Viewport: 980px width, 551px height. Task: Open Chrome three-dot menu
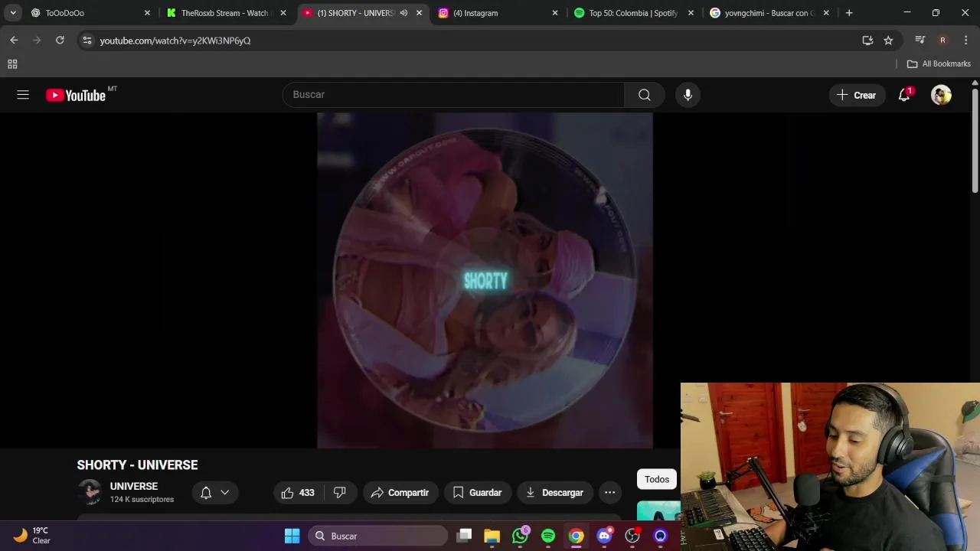pyautogui.click(x=965, y=40)
